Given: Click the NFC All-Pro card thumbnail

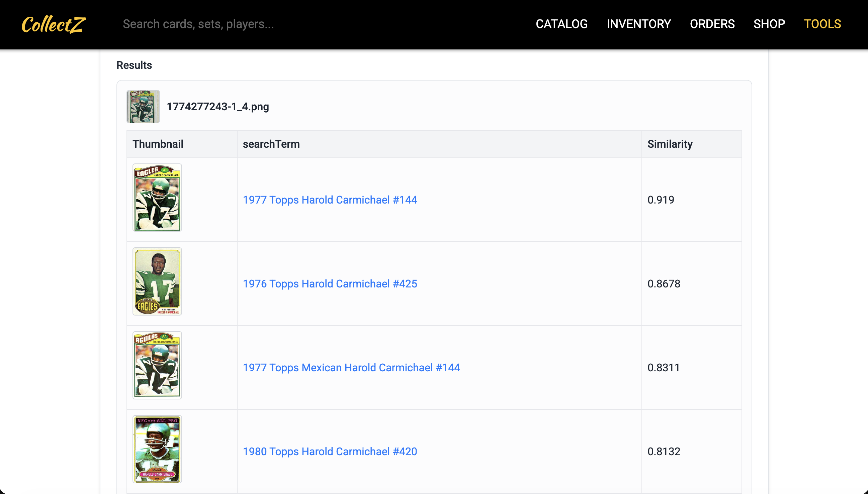Looking at the screenshot, I should click(157, 449).
